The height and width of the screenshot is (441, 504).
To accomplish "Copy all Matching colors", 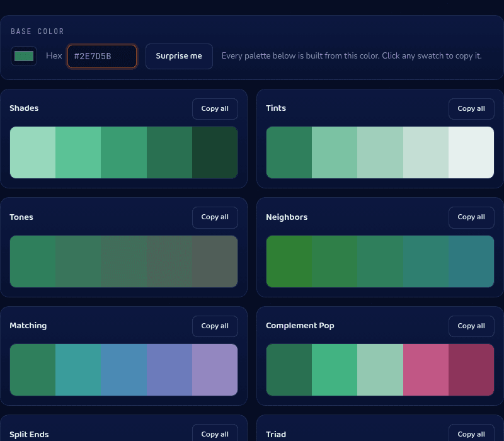I will pyautogui.click(x=215, y=326).
